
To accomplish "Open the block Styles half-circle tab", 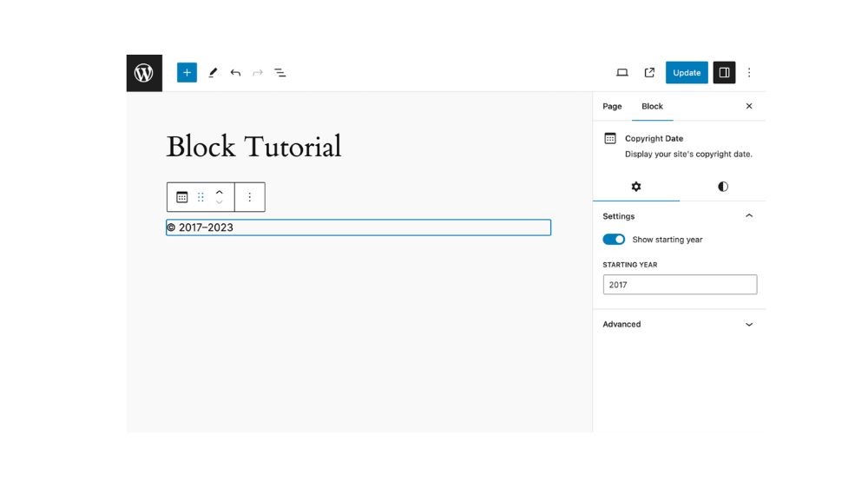I will [x=723, y=187].
